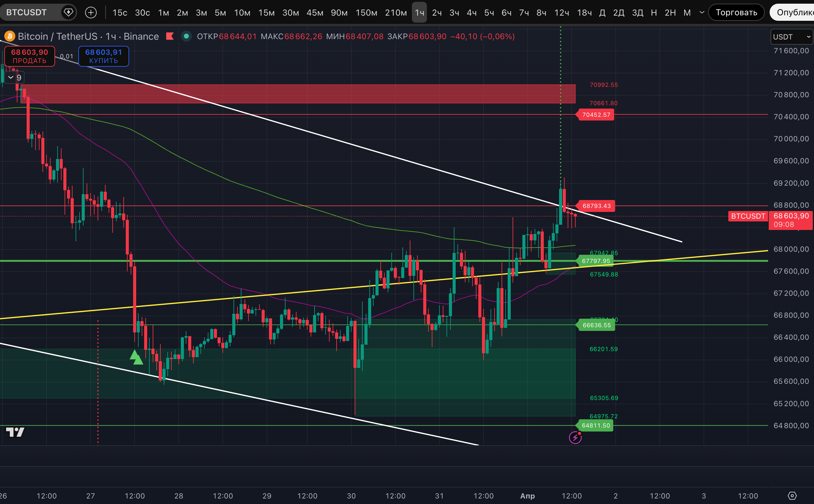Click the BTCUSDT symbol search field
814x504 pixels.
(x=27, y=13)
